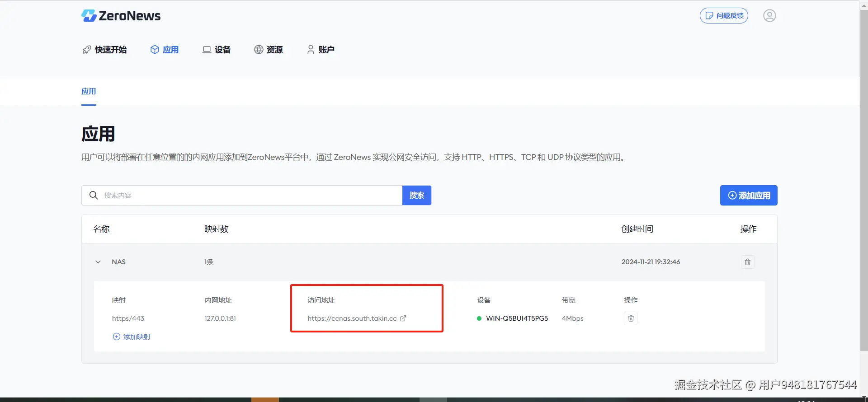This screenshot has height=402, width=868.
Task: Click the 1条 mapping count
Action: (x=209, y=262)
